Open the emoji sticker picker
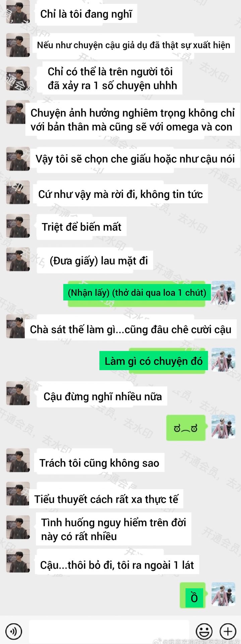This screenshot has width=241, height=644. [204, 631]
